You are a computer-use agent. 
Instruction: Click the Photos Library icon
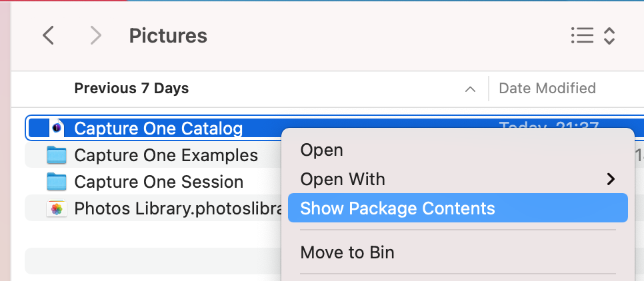point(57,209)
